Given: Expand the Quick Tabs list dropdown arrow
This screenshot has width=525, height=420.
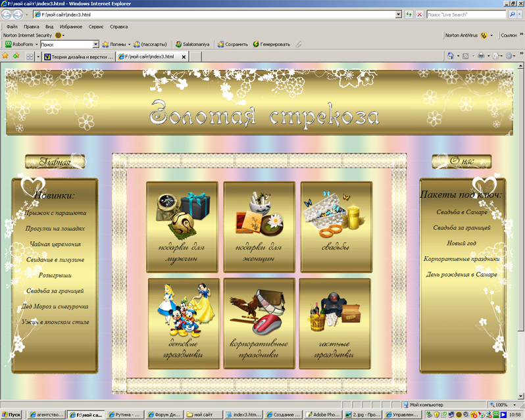Looking at the screenshot, I should click(38, 57).
